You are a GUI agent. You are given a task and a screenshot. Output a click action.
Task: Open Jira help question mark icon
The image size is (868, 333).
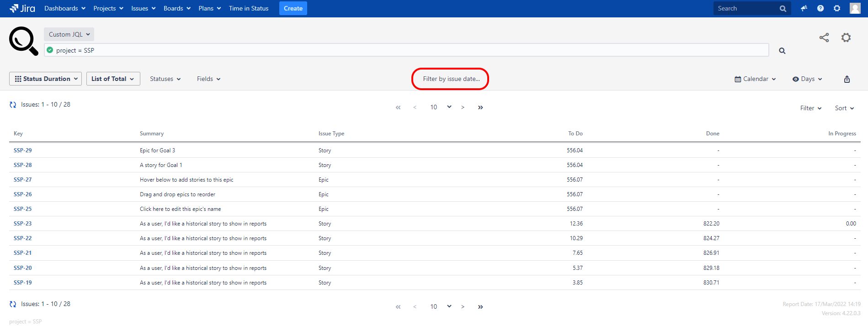820,8
